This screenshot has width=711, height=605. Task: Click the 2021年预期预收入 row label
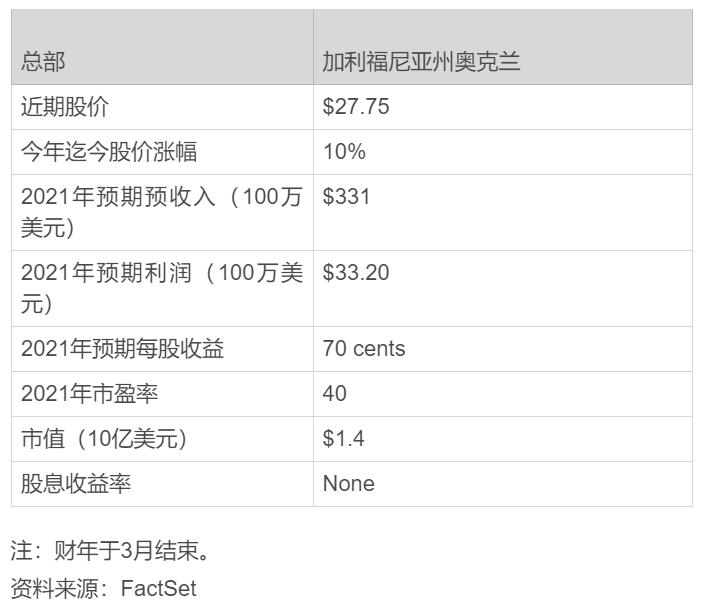pyautogui.click(x=160, y=211)
